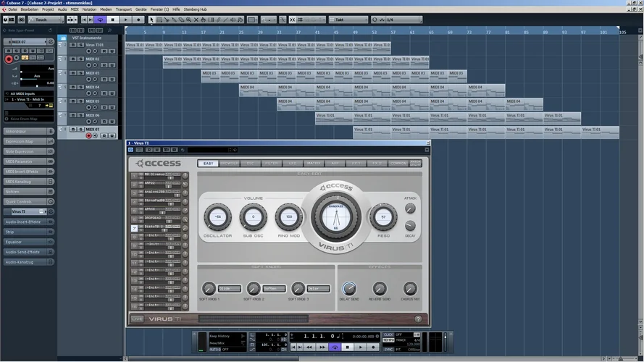
Task: Click the Record button in transport panel
Action: [x=373, y=348]
